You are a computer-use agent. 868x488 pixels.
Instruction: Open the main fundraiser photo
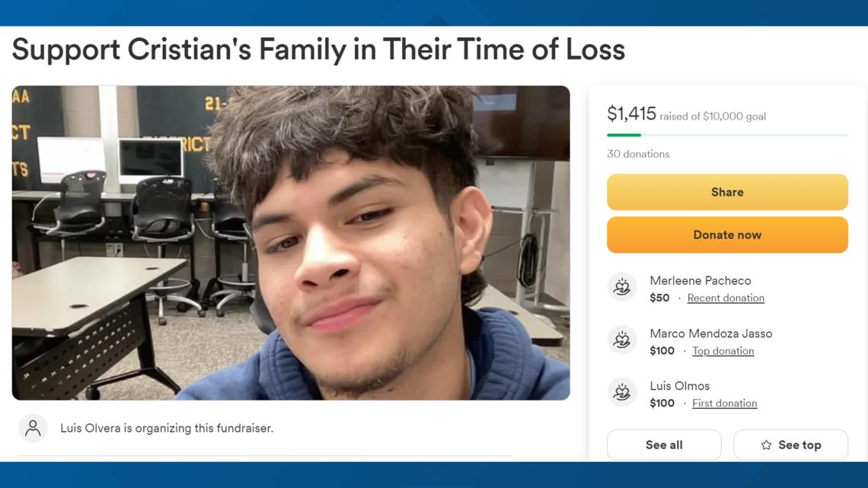pyautogui.click(x=290, y=243)
